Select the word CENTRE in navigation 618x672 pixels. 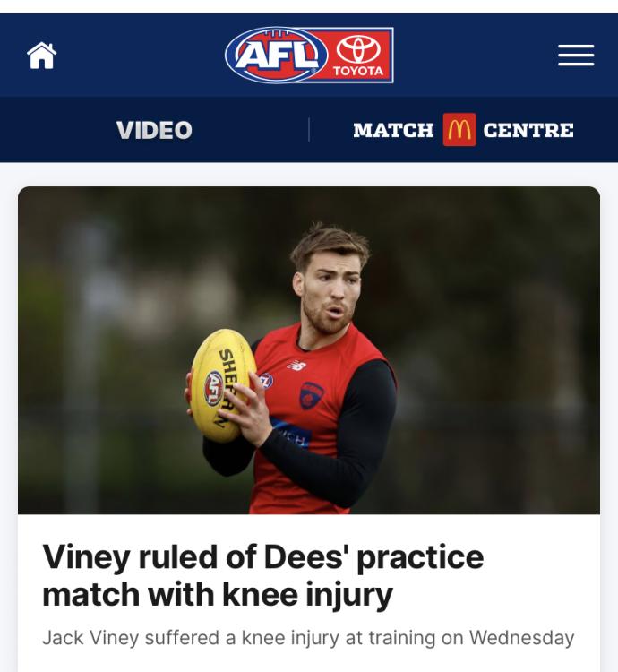tap(528, 130)
